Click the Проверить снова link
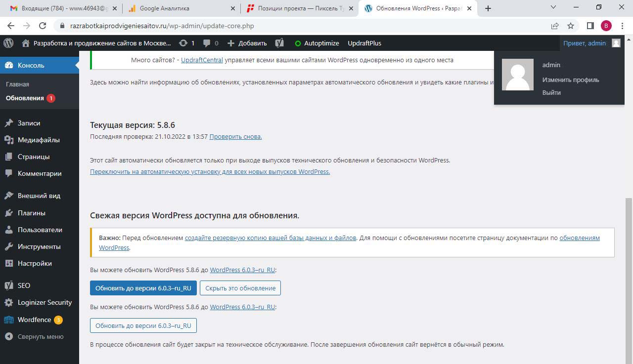The height and width of the screenshot is (364, 633). click(x=235, y=137)
